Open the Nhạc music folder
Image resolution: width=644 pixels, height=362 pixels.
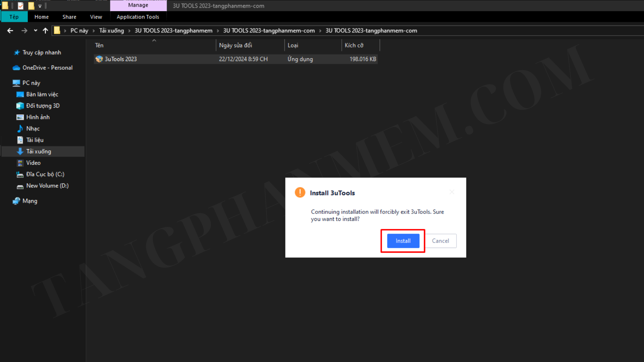[x=33, y=128]
